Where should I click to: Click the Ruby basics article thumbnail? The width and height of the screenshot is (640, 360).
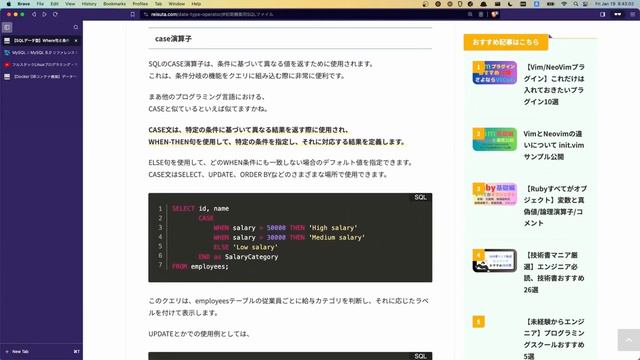[x=495, y=194]
